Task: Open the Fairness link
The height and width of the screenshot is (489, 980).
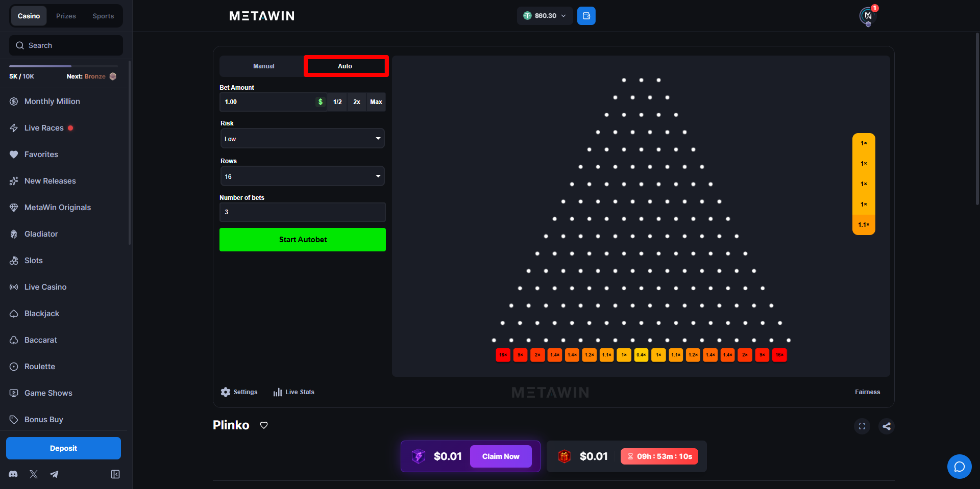Action: click(x=867, y=392)
